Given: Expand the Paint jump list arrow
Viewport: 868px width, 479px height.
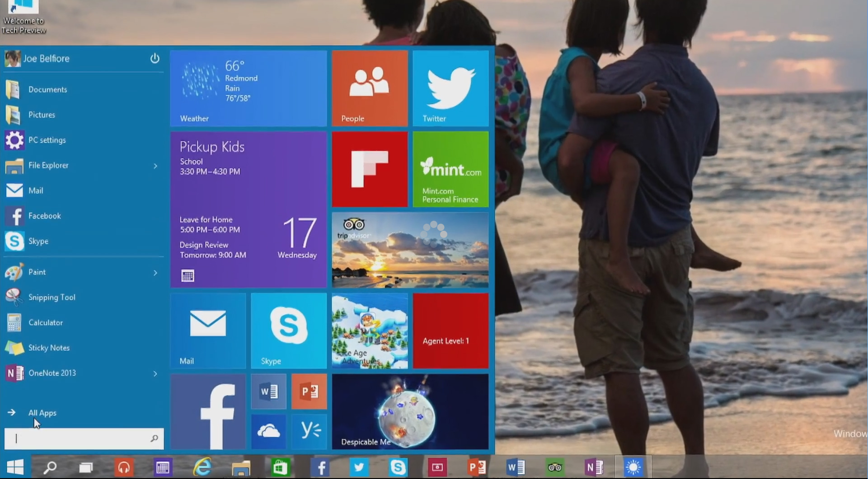Looking at the screenshot, I should (155, 273).
